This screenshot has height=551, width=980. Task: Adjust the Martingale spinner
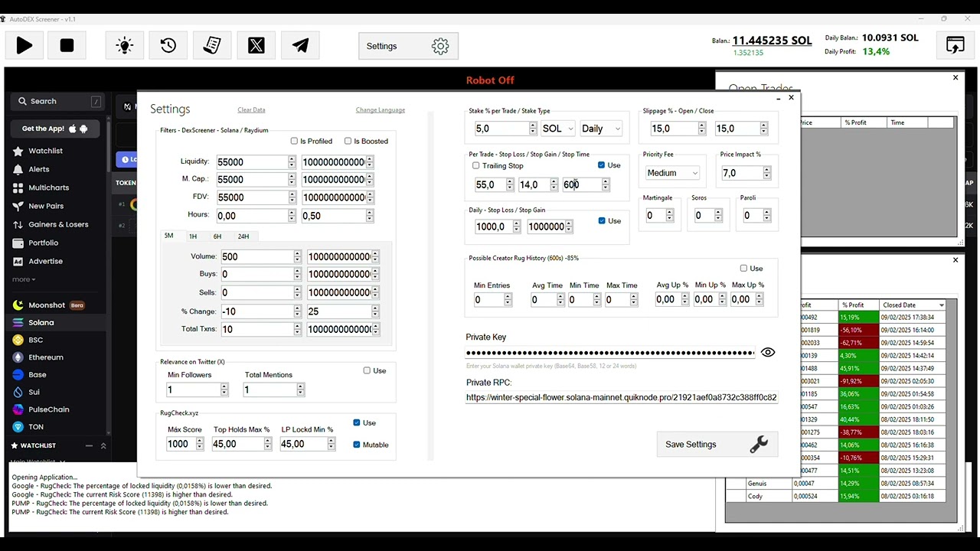(669, 216)
